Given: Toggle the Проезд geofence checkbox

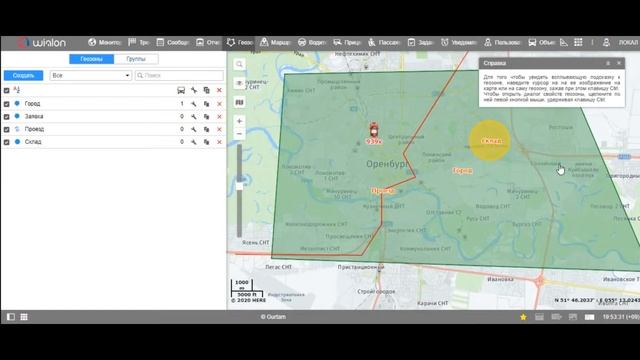Looking at the screenshot, I should click(6, 129).
